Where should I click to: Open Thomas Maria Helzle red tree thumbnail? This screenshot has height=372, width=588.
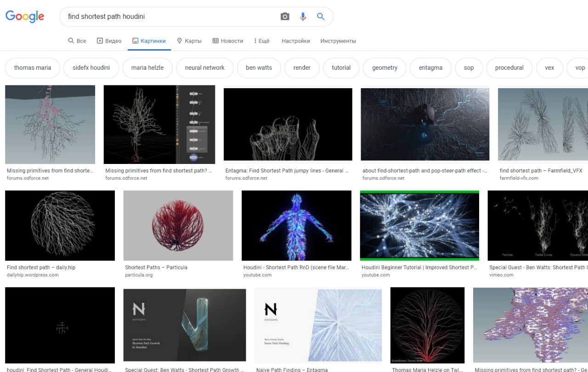click(x=428, y=326)
